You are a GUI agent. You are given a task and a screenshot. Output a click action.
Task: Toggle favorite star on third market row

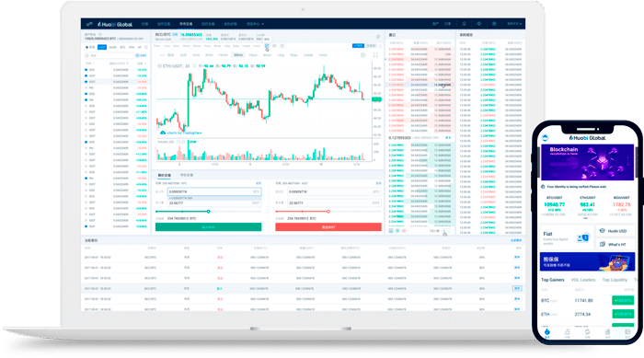(86, 82)
